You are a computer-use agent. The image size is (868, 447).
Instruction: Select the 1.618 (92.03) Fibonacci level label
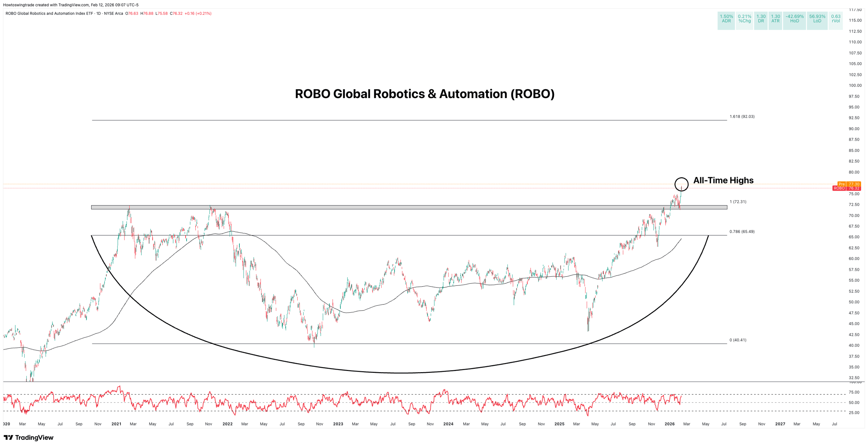[x=742, y=116]
